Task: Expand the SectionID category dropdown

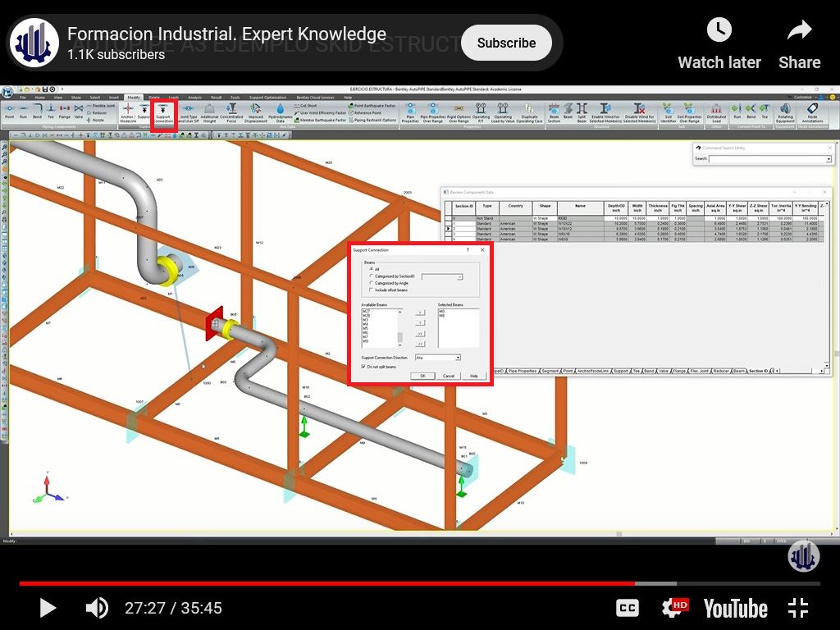Action: (442, 277)
